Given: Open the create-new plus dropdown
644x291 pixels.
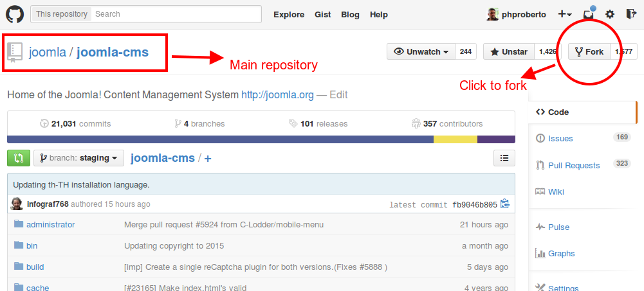Looking at the screenshot, I should click(x=565, y=14).
